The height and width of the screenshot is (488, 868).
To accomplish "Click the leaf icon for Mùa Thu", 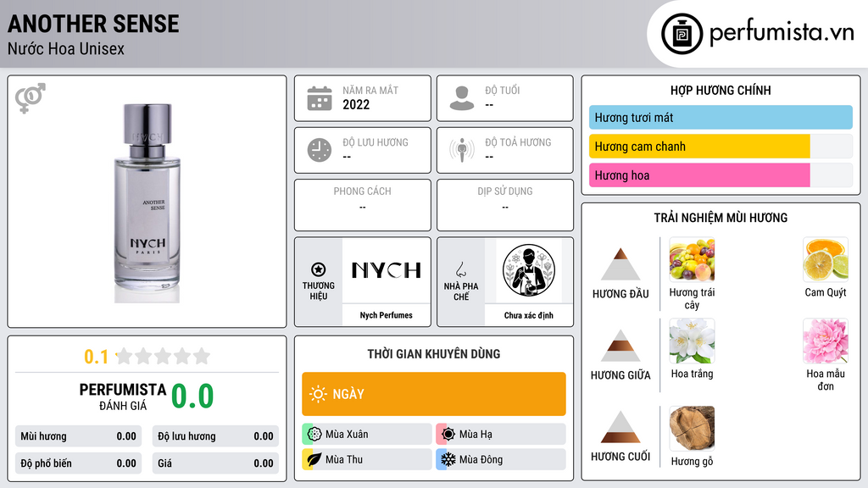I will [314, 459].
